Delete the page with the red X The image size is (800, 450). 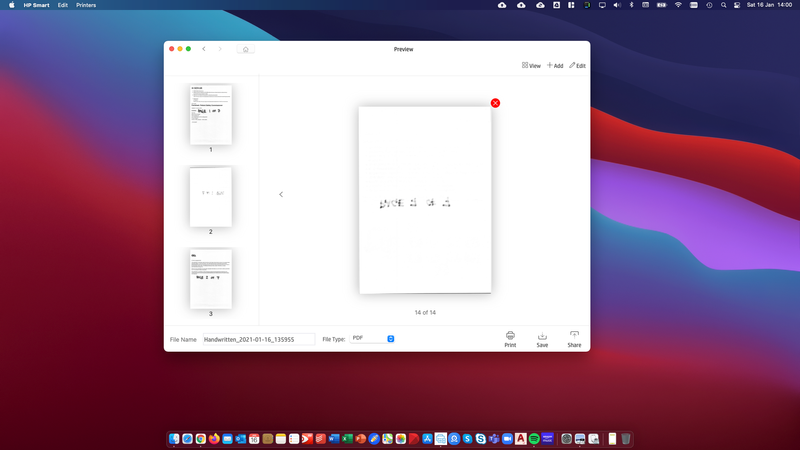tap(495, 103)
